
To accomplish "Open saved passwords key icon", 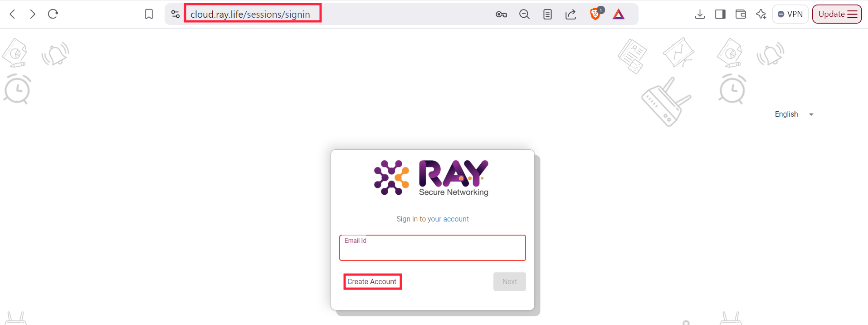I will [501, 15].
